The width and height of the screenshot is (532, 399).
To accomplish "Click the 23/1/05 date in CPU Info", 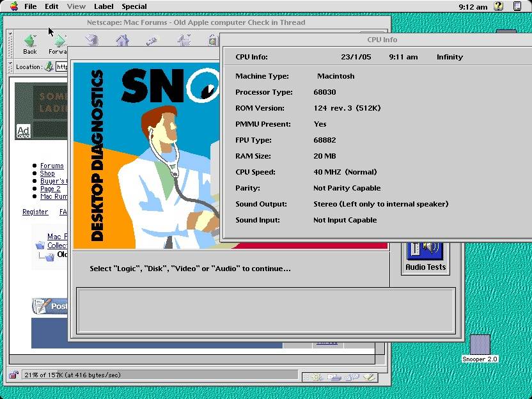I will [x=356, y=57].
